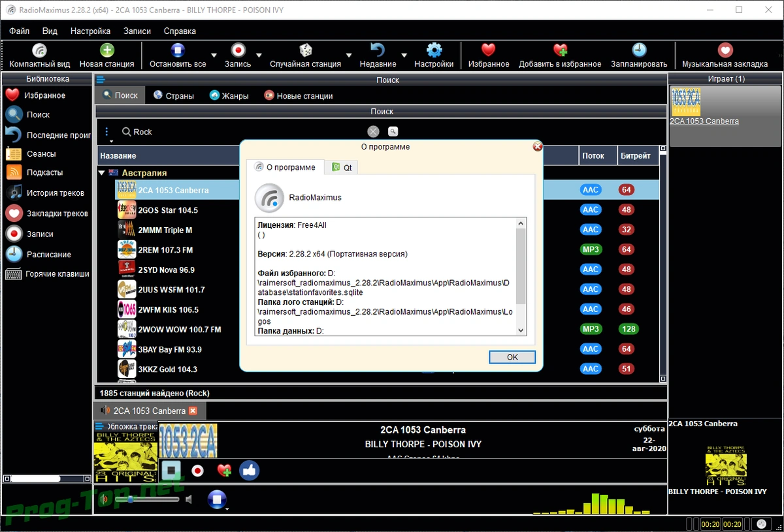Open the Файл menu
This screenshot has height=532, width=784.
click(20, 31)
